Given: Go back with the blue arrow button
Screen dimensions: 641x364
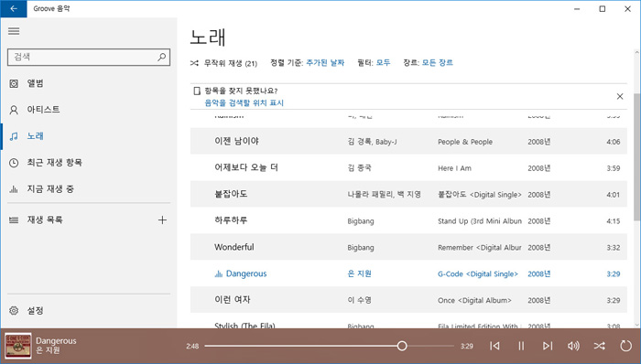Looking at the screenshot, I should 14,8.
